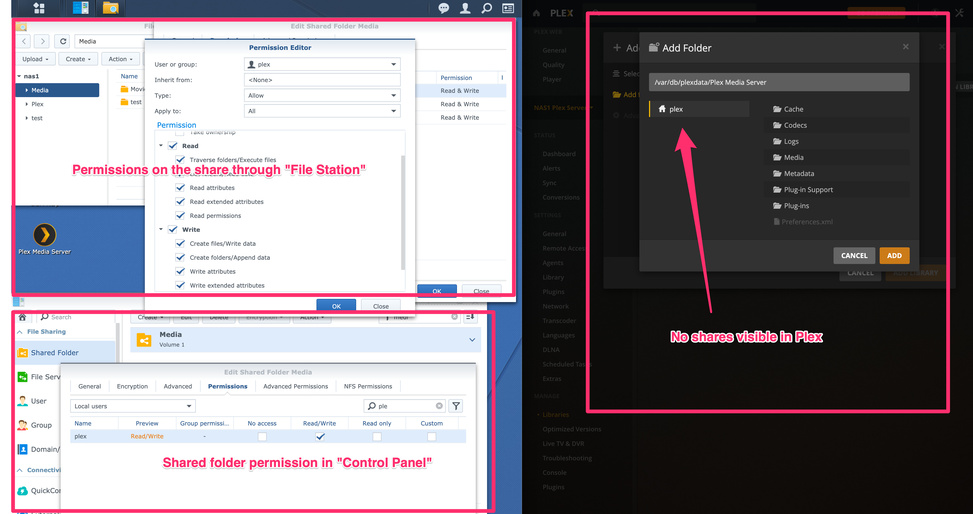Click Close in the Permission Editor

pos(381,306)
